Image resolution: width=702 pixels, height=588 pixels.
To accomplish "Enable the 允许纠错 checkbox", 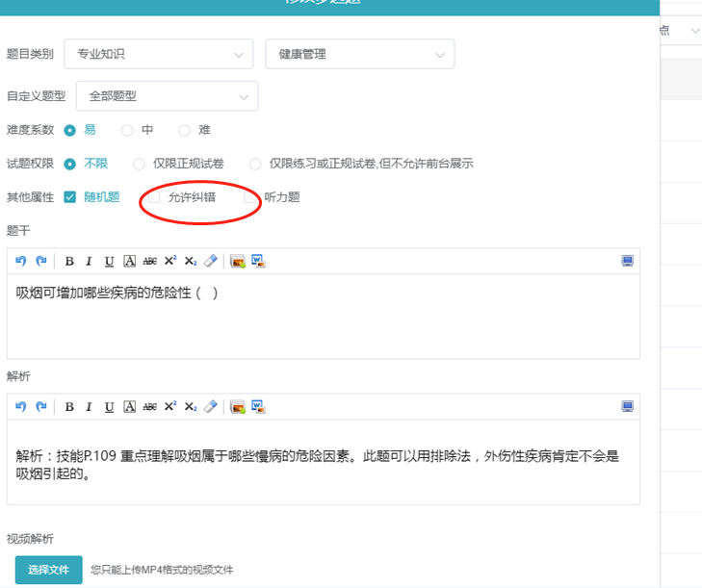I will [x=154, y=197].
